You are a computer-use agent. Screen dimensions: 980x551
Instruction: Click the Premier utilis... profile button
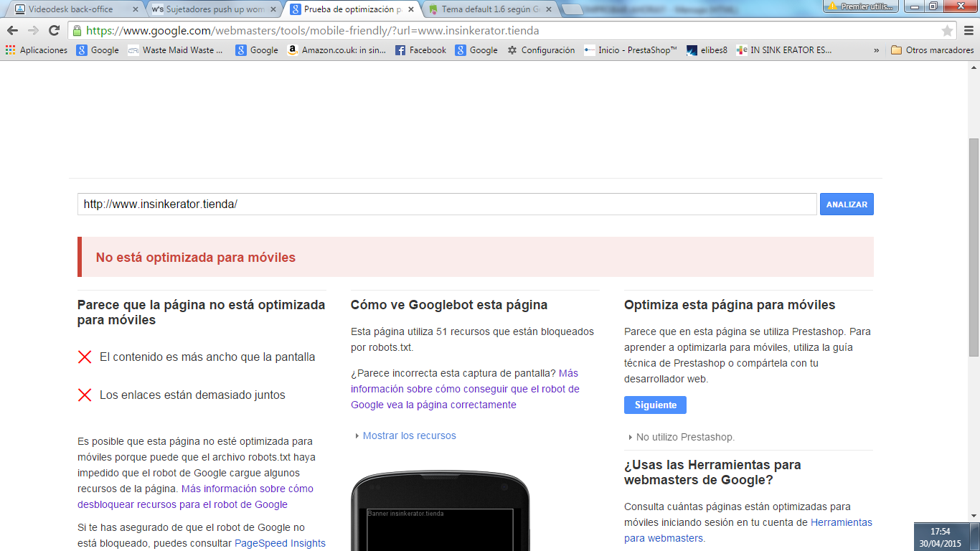tap(860, 6)
